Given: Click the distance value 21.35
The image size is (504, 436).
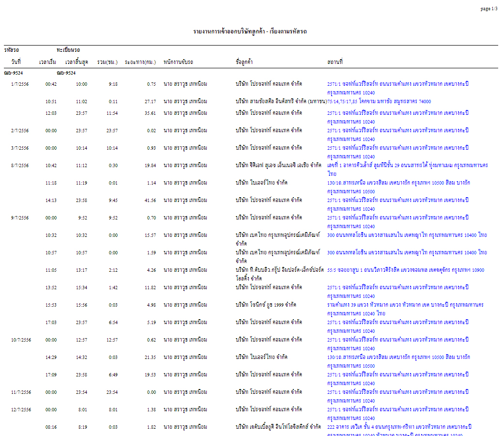Looking at the screenshot, I should click(150, 357).
